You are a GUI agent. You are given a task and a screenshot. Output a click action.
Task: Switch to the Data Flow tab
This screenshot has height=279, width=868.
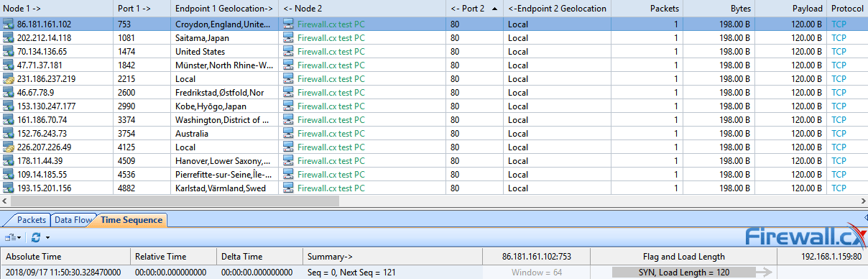tap(73, 220)
